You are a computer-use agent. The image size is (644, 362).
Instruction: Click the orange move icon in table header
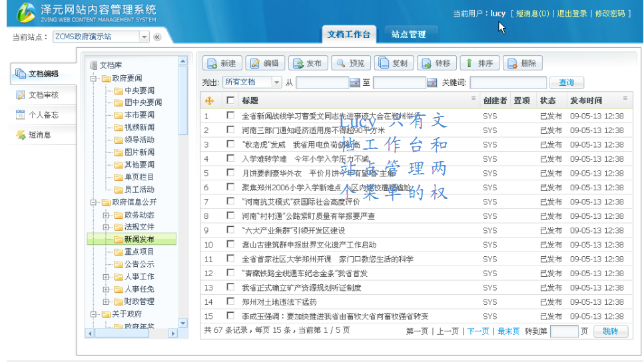209,100
